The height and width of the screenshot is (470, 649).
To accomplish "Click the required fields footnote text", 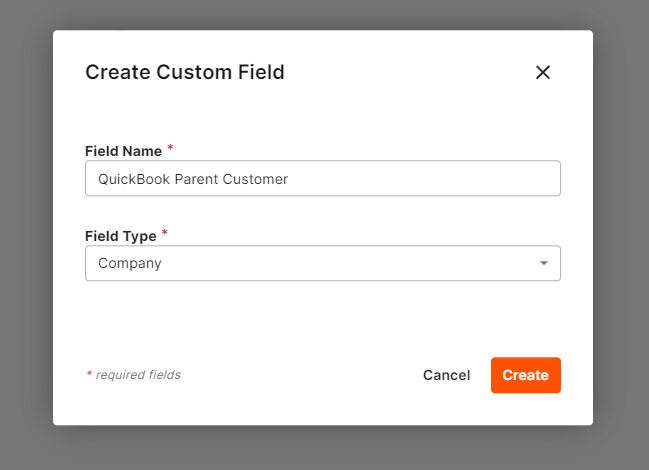I will point(137,375).
